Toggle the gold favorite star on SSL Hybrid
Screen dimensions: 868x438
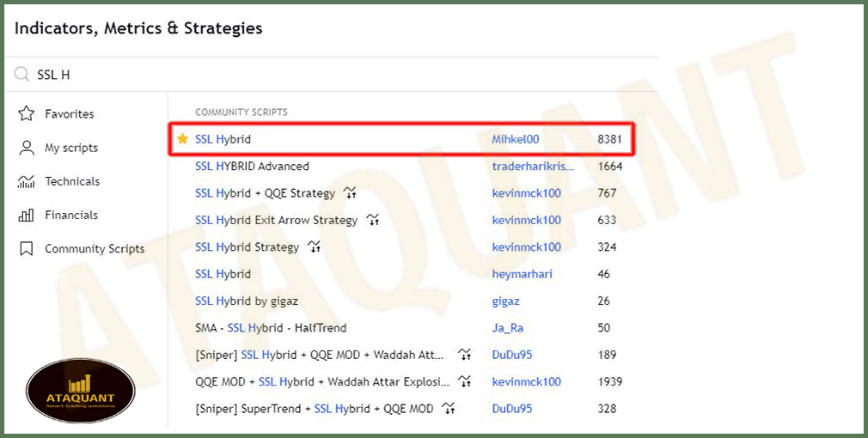pos(183,139)
